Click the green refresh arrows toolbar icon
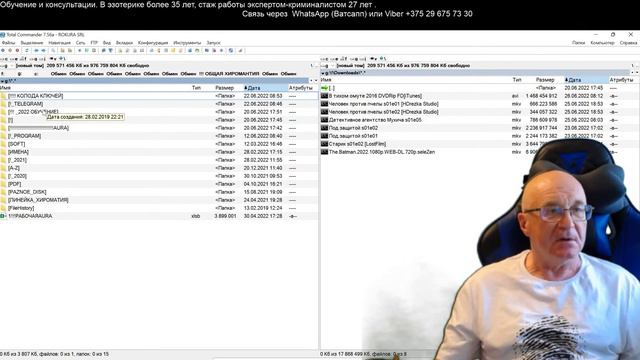640x360 pixels. click(27, 51)
